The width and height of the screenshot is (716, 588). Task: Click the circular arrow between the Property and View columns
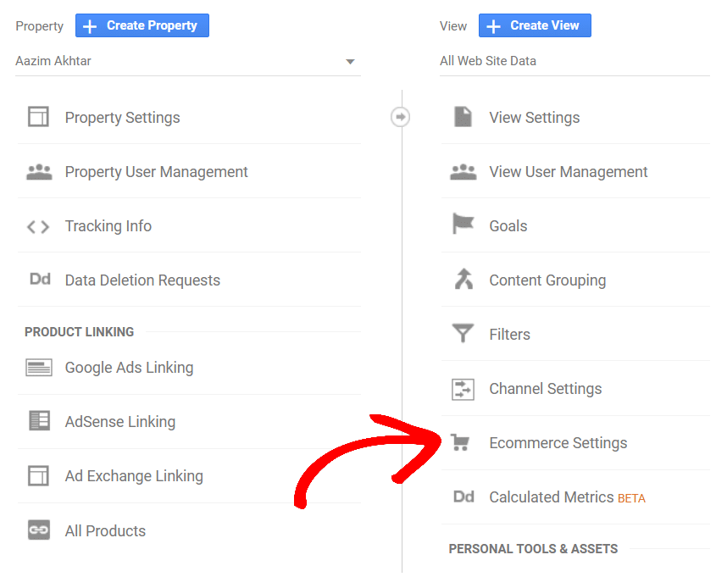click(x=401, y=117)
